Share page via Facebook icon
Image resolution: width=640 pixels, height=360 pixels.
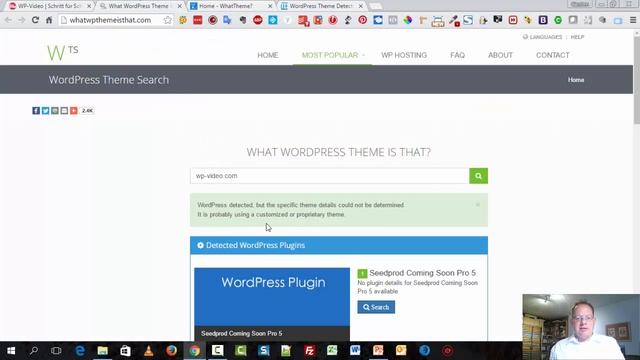(36, 111)
